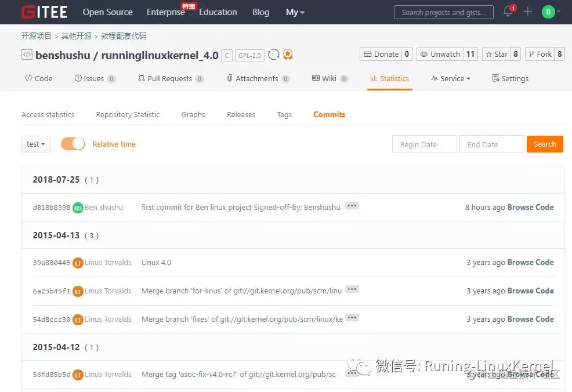Open the Service dropdown tab
Screen dimensions: 572x392
click(451, 78)
